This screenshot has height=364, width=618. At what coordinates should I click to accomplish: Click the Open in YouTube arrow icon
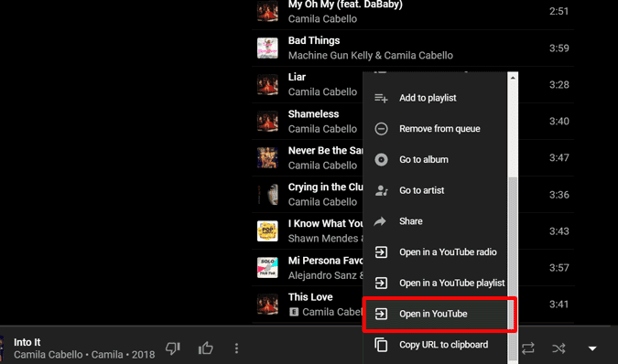[381, 314]
